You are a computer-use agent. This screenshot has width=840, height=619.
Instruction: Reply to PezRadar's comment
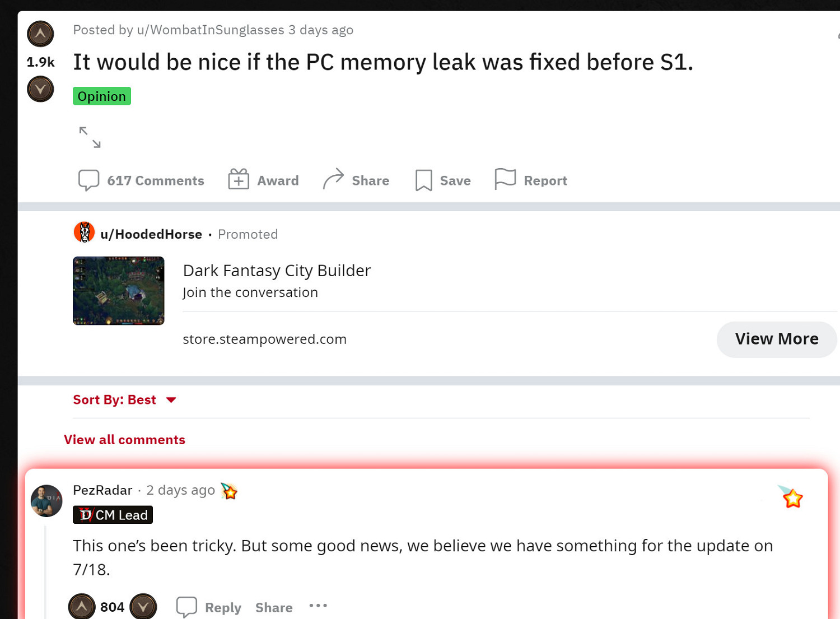(x=209, y=607)
